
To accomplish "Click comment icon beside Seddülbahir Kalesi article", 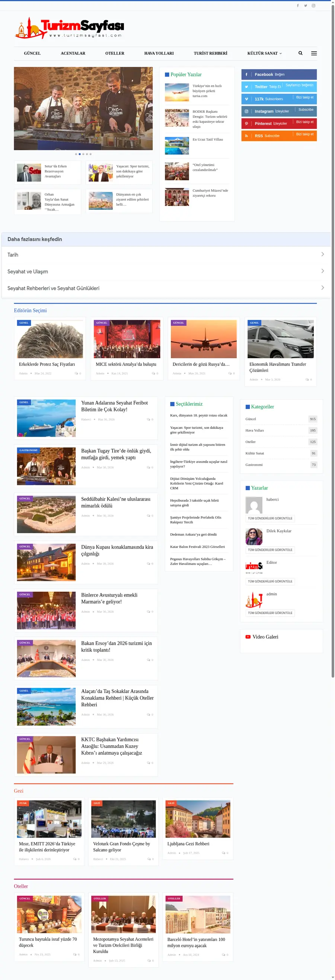I will tap(149, 515).
